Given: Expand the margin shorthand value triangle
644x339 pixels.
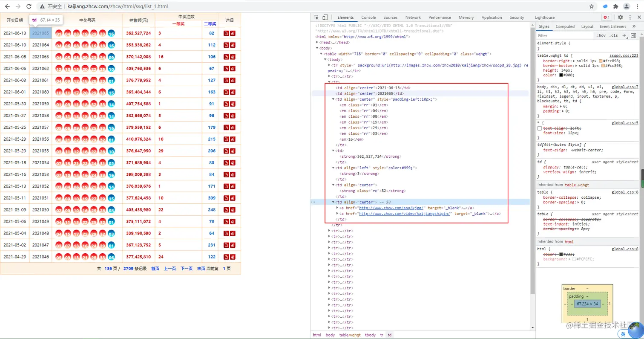Looking at the screenshot, I should [x=560, y=106].
